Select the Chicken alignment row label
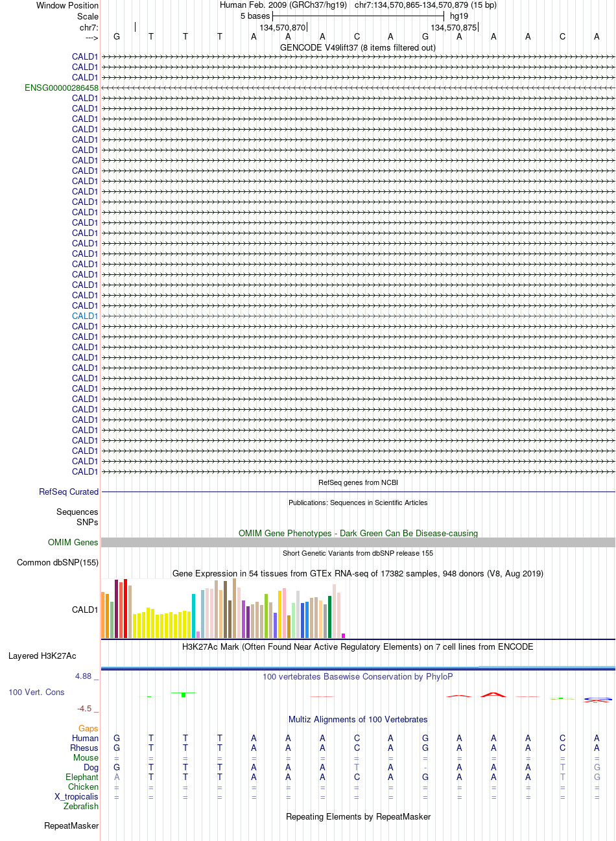The width and height of the screenshot is (616, 841). (84, 787)
